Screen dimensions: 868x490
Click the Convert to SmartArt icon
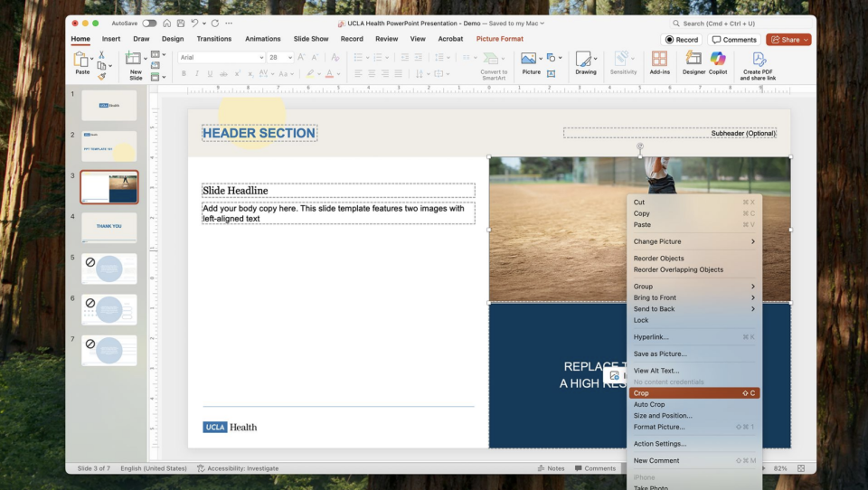coord(490,58)
